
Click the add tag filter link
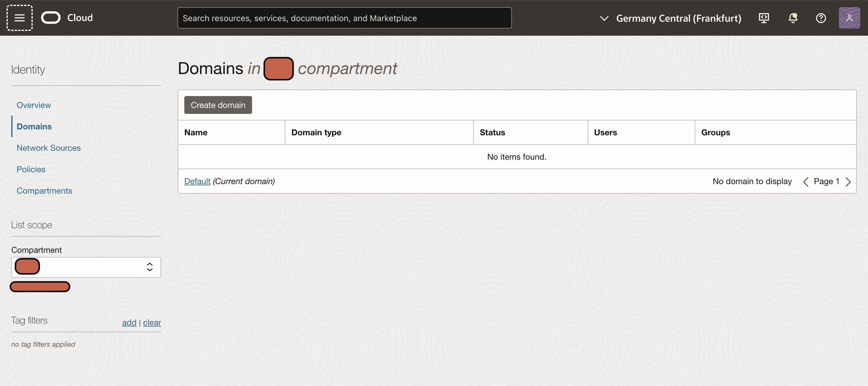[129, 321]
